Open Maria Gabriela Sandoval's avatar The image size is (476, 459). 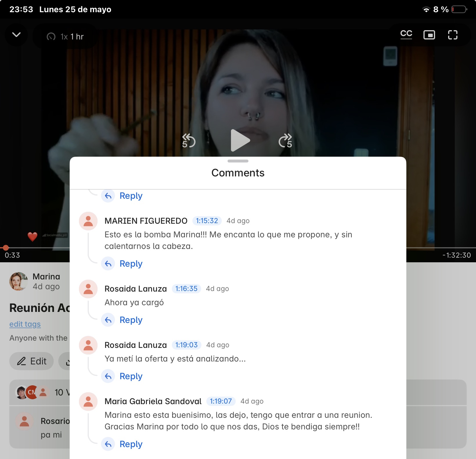pos(88,402)
